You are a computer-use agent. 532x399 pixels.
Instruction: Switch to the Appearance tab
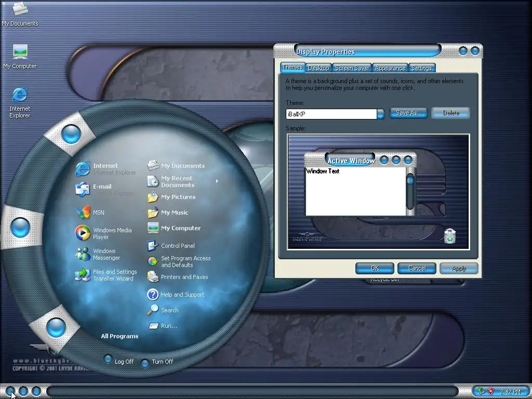(390, 68)
